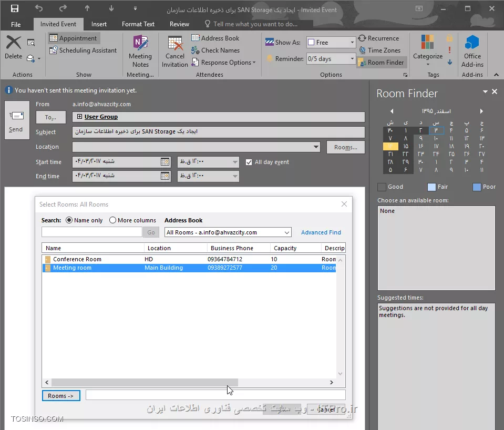Open the Start time hour dropdown

pos(235,162)
